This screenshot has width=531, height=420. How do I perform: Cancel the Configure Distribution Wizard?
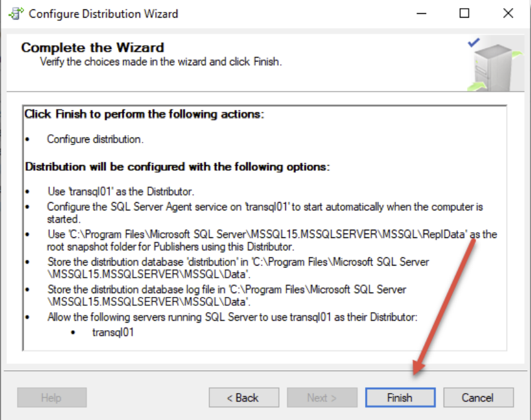point(478,397)
